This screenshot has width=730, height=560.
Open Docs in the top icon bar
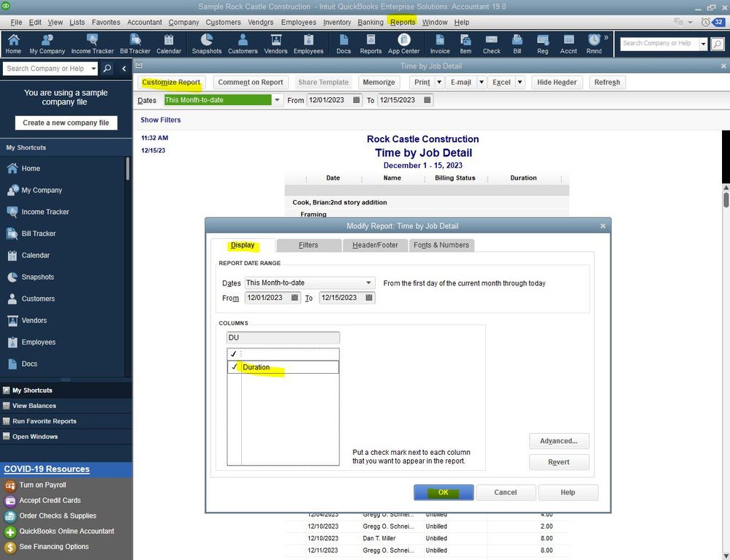pos(343,45)
